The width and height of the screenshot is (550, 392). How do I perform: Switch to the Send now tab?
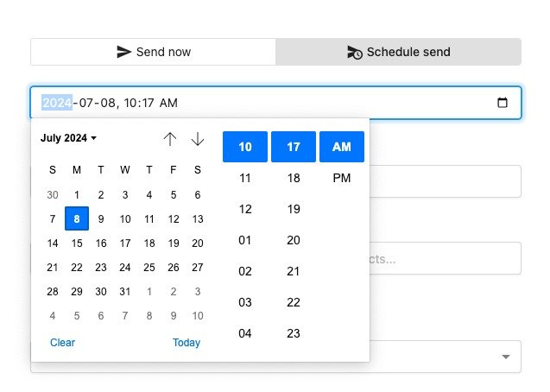[x=154, y=52]
